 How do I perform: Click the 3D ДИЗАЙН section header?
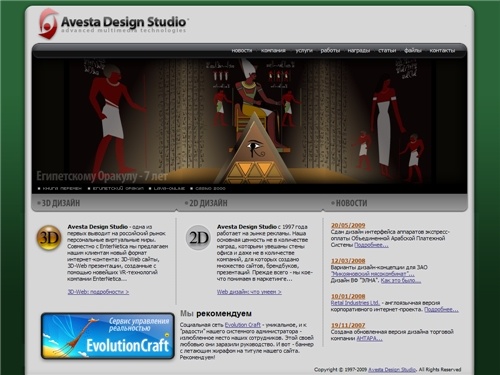60,203
